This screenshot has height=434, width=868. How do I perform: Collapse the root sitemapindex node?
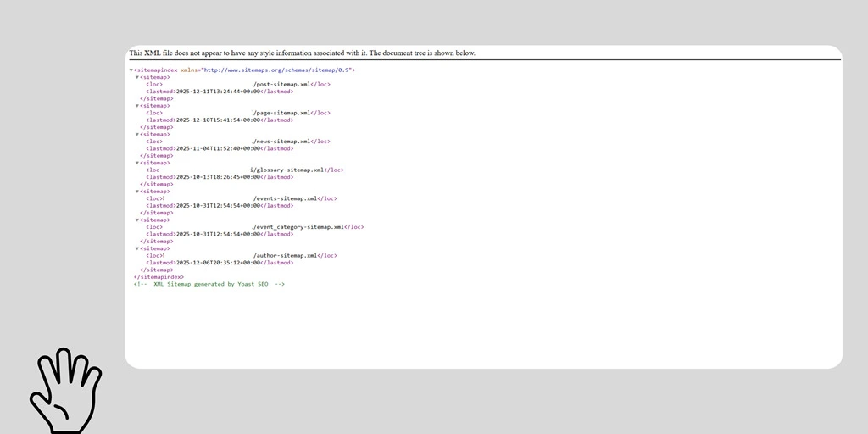pyautogui.click(x=131, y=70)
